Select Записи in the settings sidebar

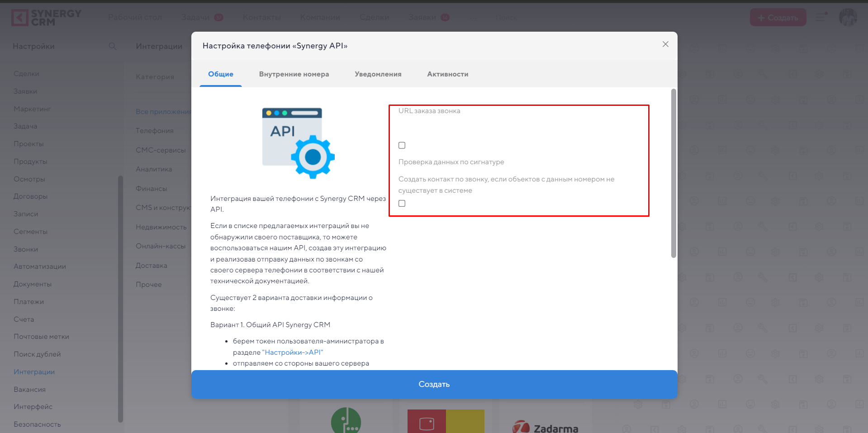pos(26,214)
